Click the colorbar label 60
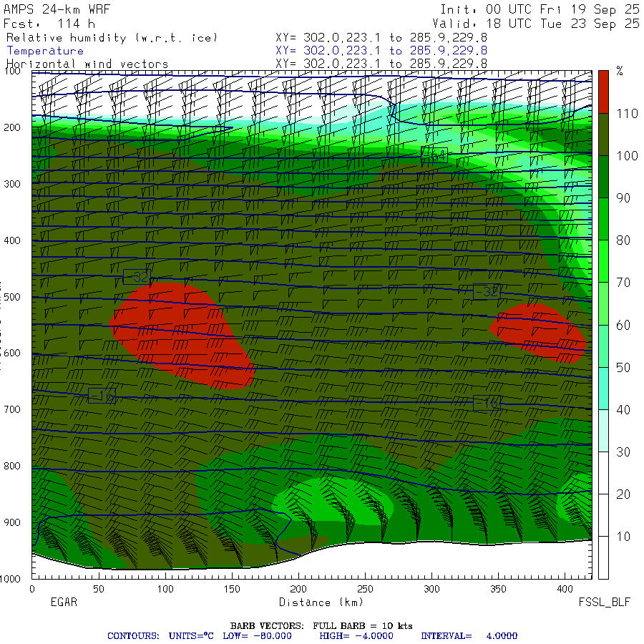 click(x=623, y=325)
